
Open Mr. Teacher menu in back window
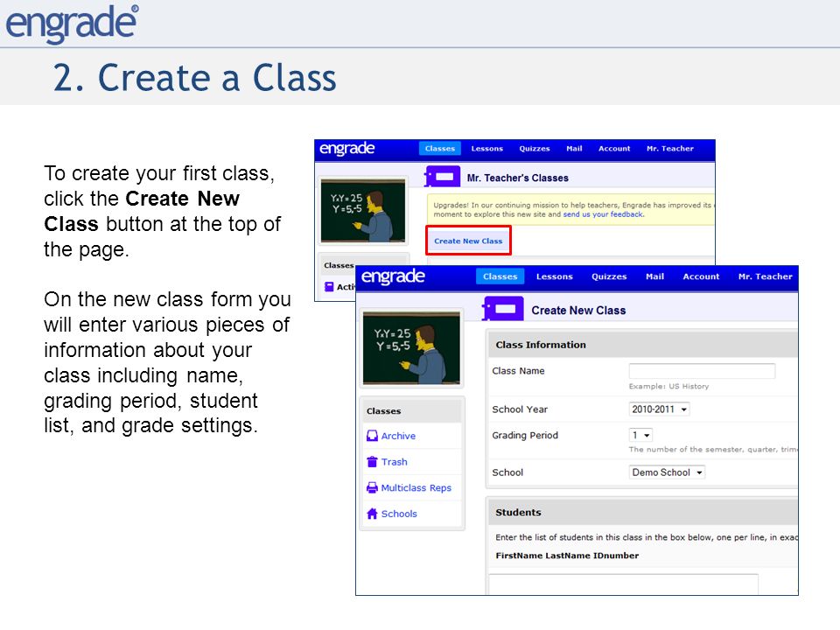tap(670, 149)
